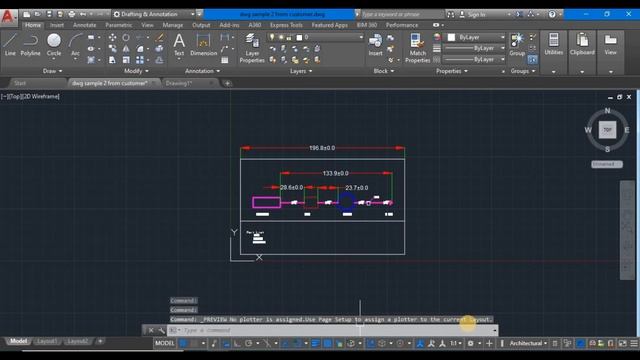This screenshot has width=640, height=360.
Task: Open the linetype ByLayer dropdown
Action: pyautogui.click(x=475, y=60)
